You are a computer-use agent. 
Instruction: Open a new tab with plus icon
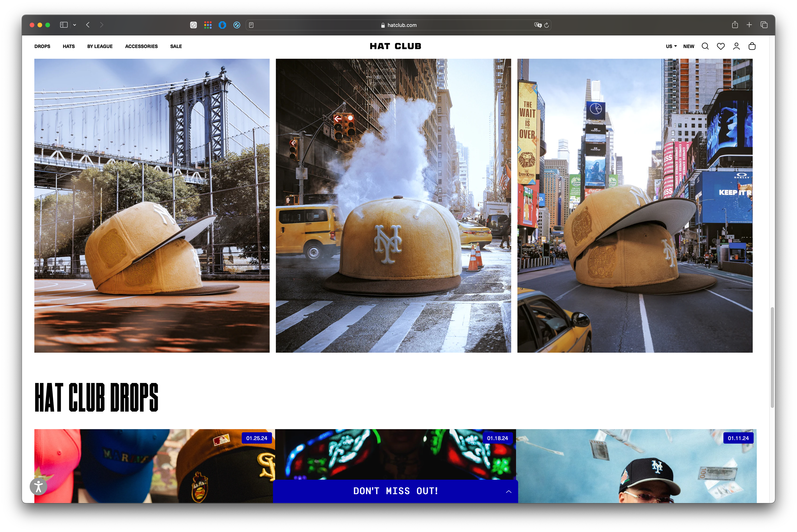(x=749, y=25)
